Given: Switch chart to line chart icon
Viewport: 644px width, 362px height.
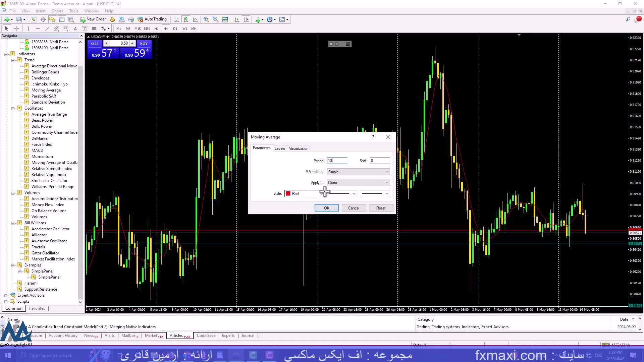Looking at the screenshot, I should point(195,19).
